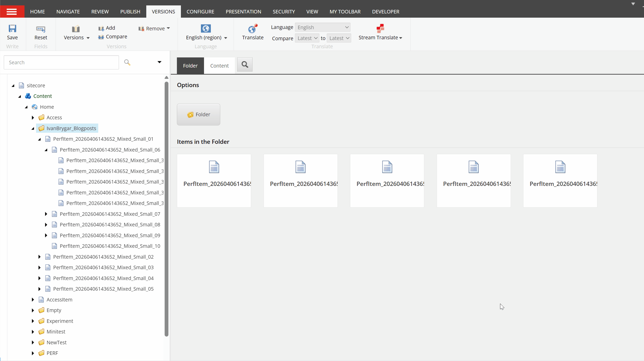Viewport: 644px width, 361px height.
Task: Switch to the PUBLISH ribbon tab
Action: [130, 12]
